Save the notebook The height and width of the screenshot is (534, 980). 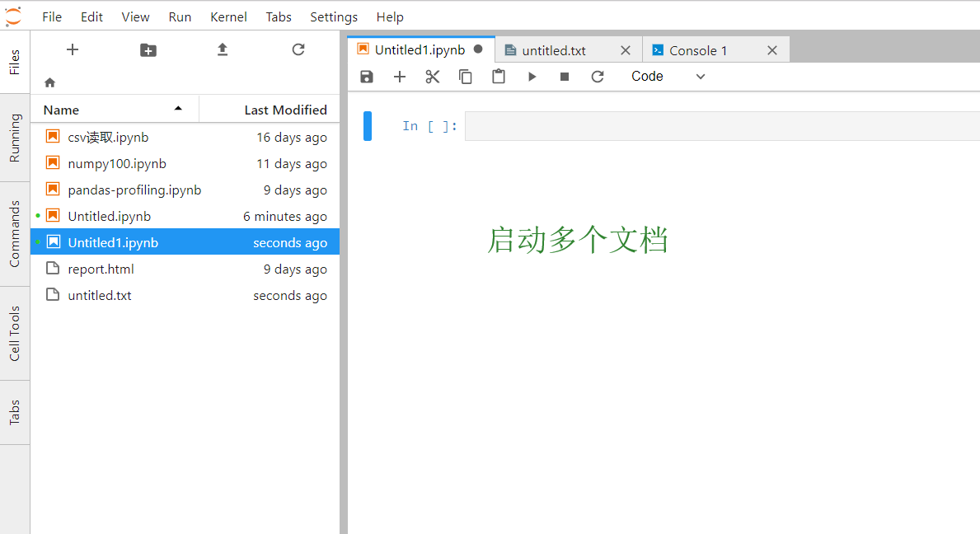pos(367,76)
